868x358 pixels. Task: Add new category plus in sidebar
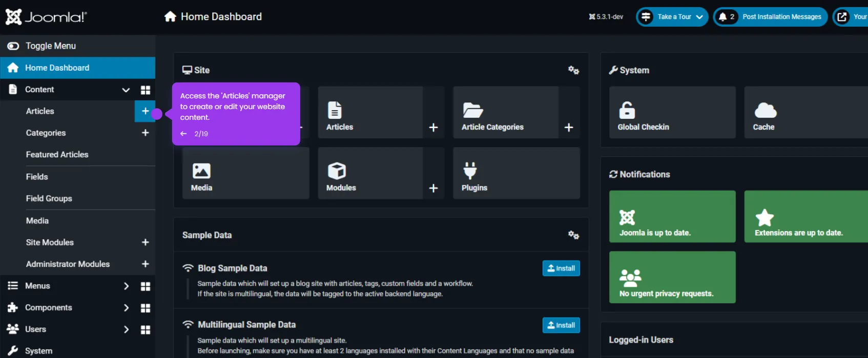145,133
